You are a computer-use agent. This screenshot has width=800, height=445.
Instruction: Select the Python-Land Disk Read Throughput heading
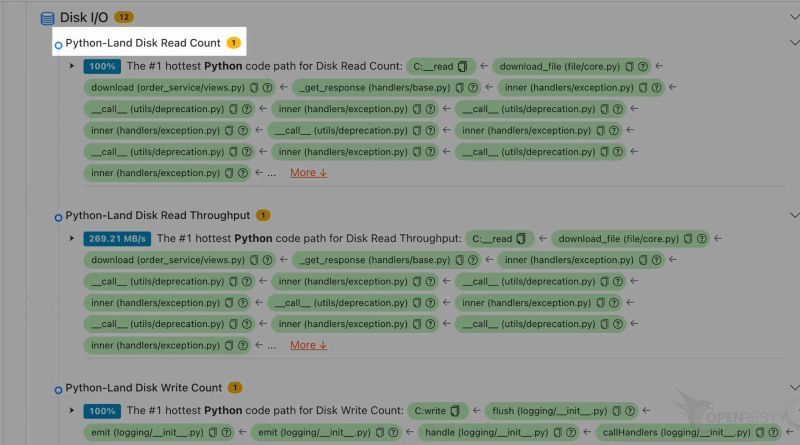click(x=158, y=215)
